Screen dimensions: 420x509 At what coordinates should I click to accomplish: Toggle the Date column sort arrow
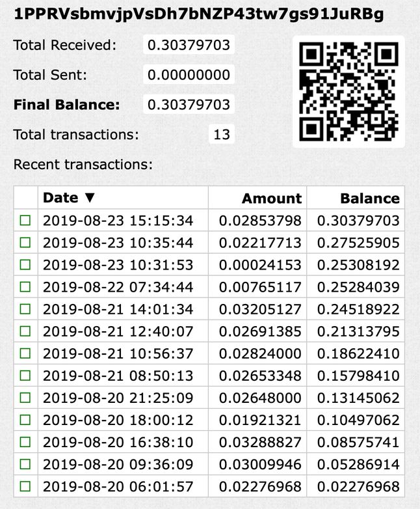click(90, 198)
